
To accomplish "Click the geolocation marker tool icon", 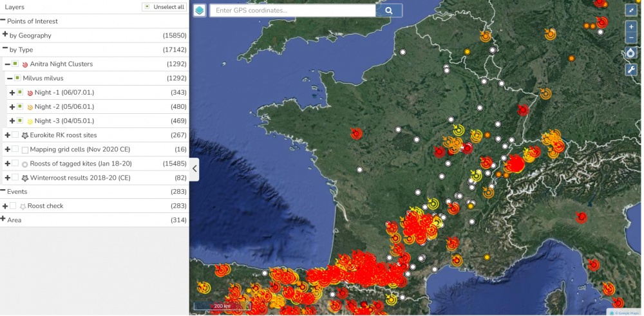I will 631,53.
